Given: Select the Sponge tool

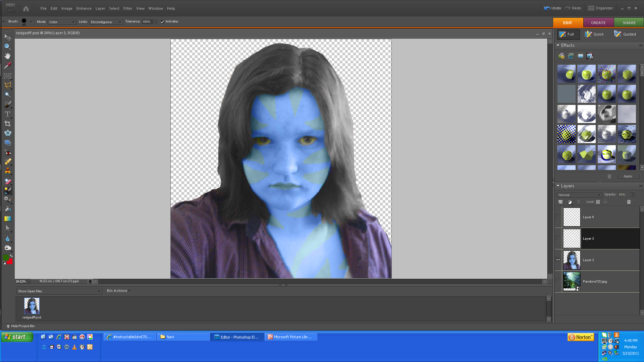Looking at the screenshot, I should click(x=8, y=248).
